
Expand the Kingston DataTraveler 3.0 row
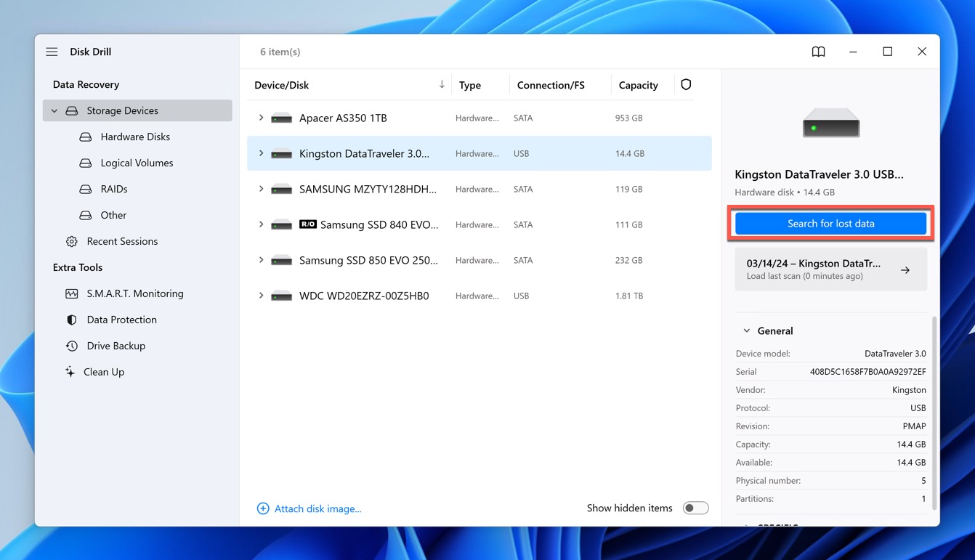tap(261, 153)
